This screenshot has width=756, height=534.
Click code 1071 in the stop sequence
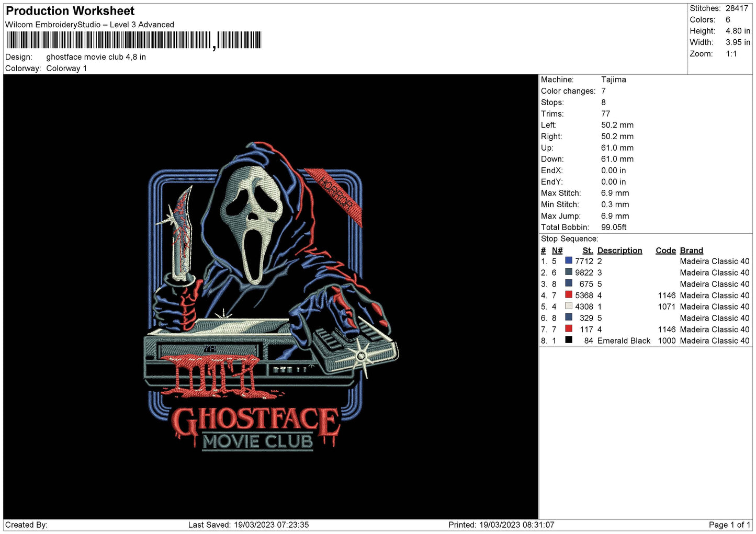coord(667,306)
